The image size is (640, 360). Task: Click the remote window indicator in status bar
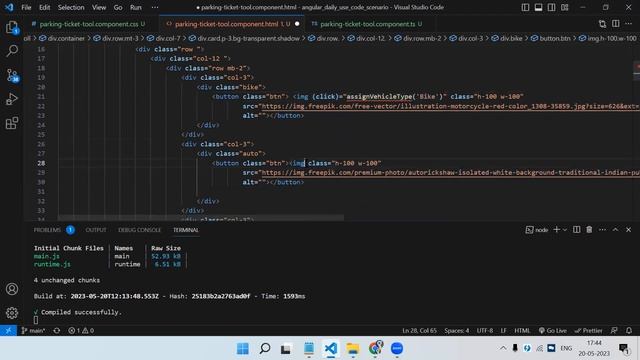tap(8, 331)
